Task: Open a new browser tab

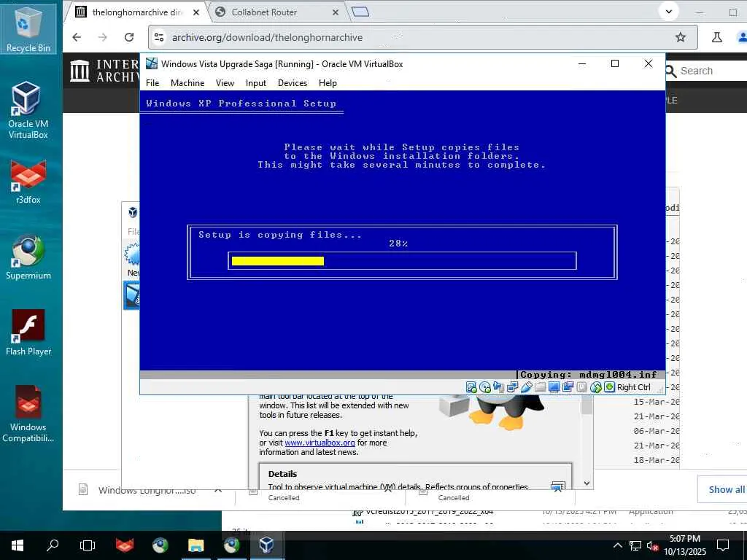Action: (360, 12)
